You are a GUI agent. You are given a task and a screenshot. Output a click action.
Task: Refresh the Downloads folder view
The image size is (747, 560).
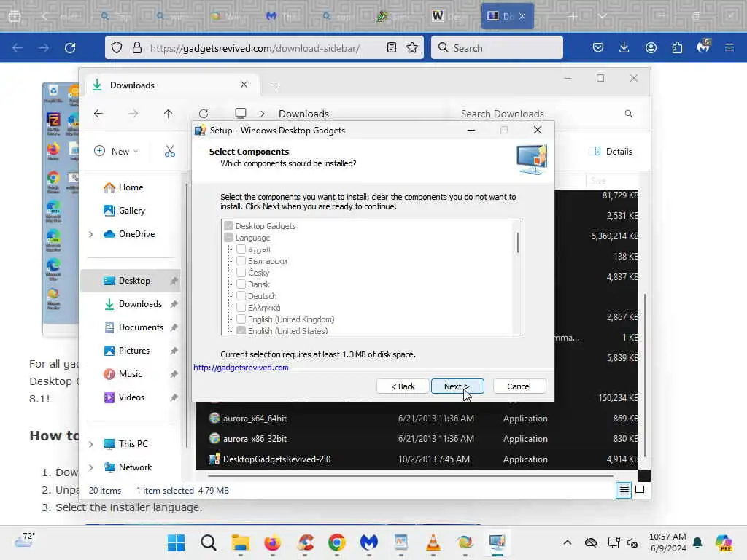204,114
